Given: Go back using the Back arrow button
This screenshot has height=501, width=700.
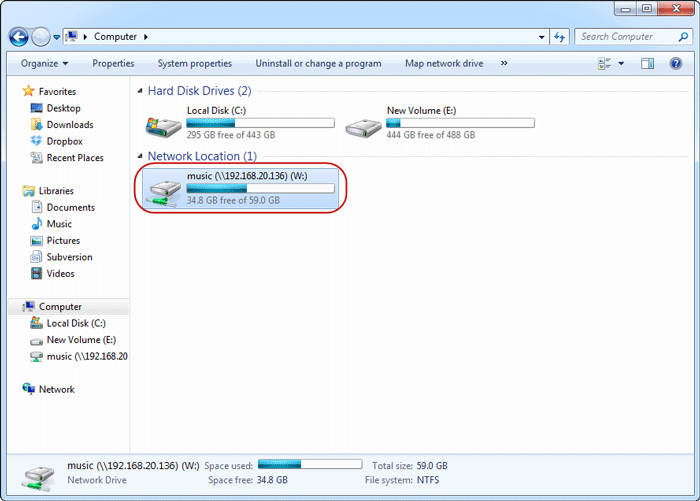Looking at the screenshot, I should (19, 37).
